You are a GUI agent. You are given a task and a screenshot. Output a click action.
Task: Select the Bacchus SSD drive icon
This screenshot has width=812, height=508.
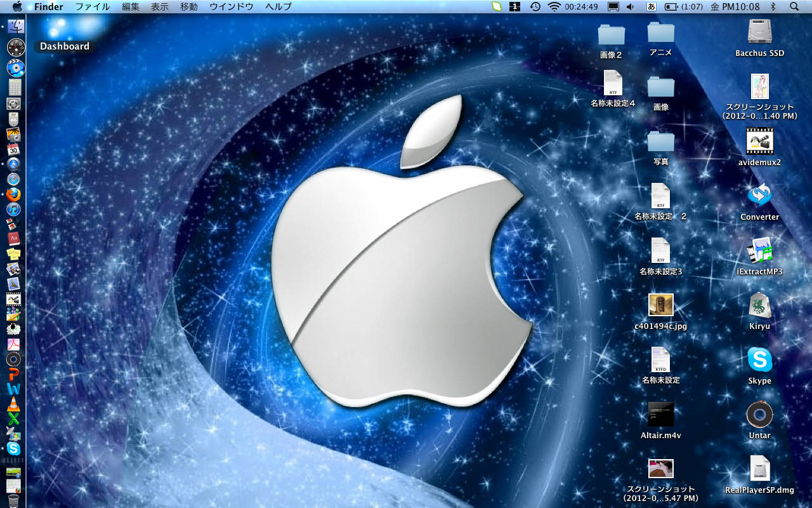[x=759, y=32]
